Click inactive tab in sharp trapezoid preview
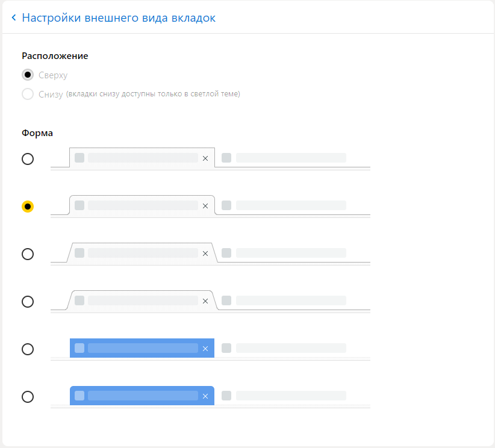This screenshot has height=448, width=495. [284, 253]
